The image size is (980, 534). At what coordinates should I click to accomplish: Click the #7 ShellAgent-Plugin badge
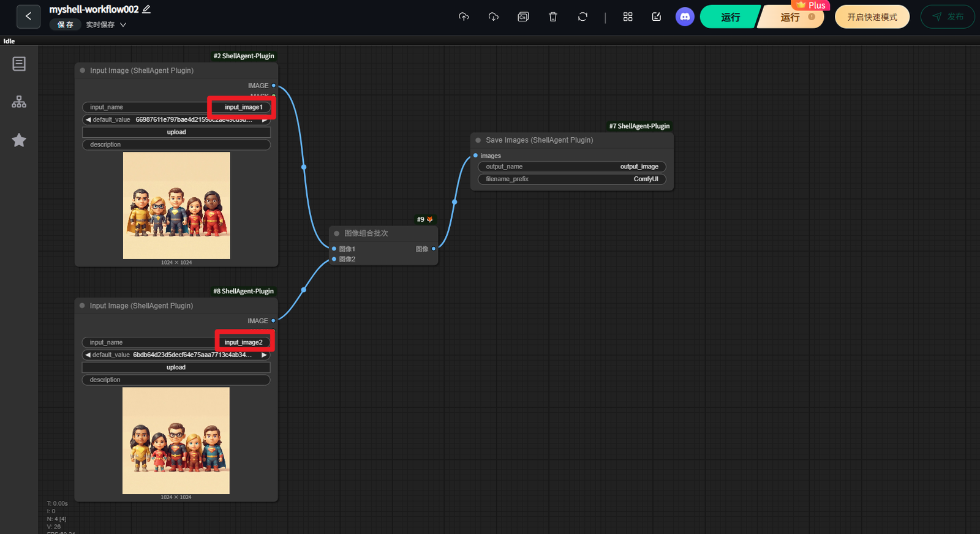[639, 126]
